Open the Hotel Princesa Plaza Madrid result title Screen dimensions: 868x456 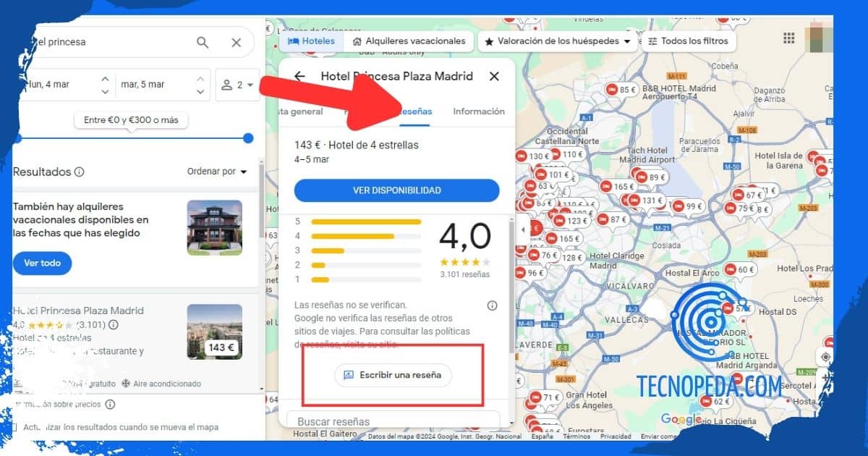coord(78,311)
